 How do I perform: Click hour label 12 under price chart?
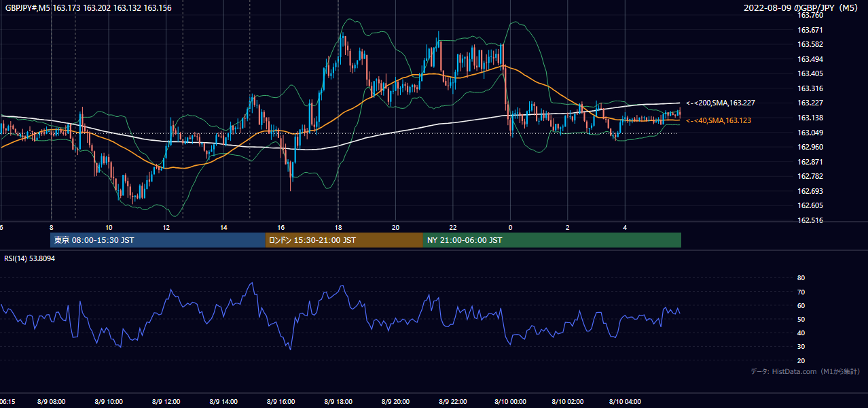pyautogui.click(x=166, y=227)
